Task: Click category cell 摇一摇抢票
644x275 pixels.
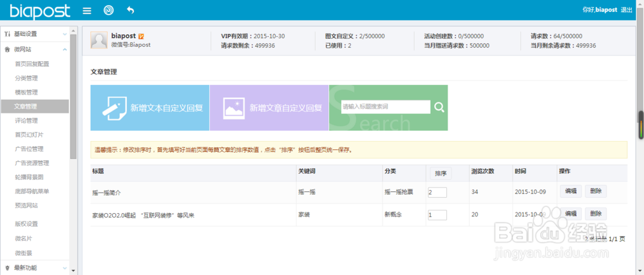Action: (x=399, y=192)
